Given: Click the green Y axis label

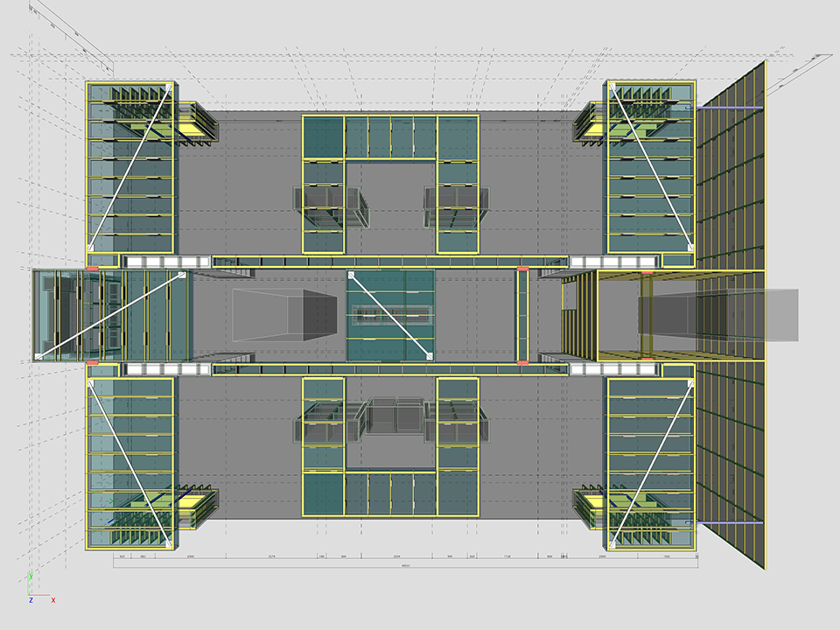Looking at the screenshot, I should (x=31, y=577).
